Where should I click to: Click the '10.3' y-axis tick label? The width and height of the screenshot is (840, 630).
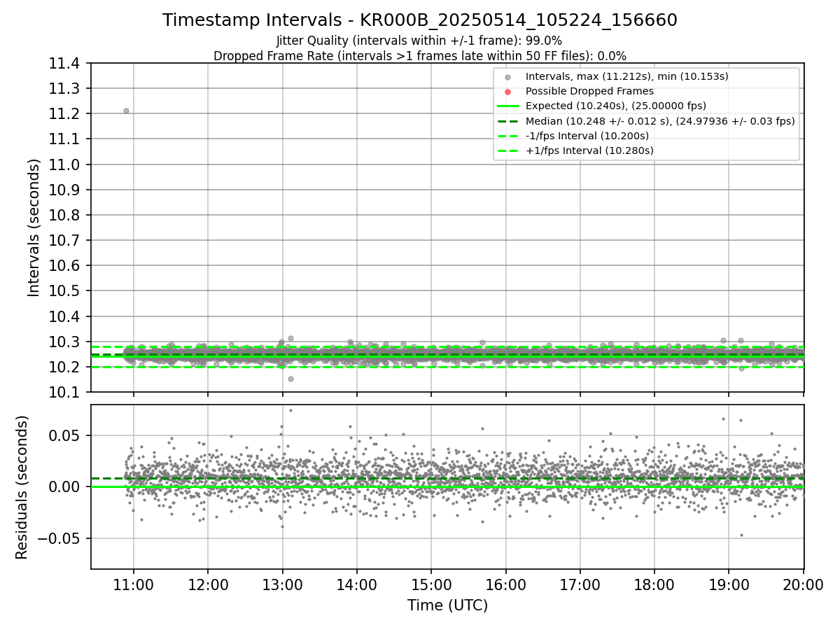tap(65, 342)
